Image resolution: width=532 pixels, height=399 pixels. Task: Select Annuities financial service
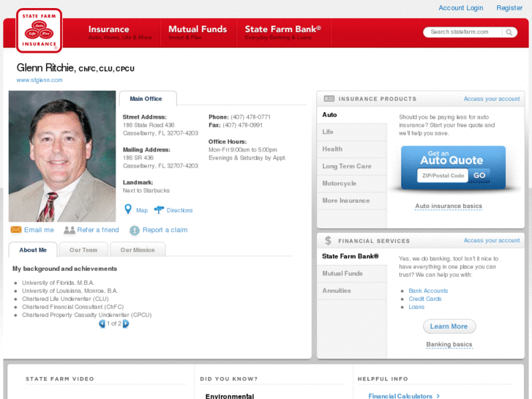pos(352,291)
